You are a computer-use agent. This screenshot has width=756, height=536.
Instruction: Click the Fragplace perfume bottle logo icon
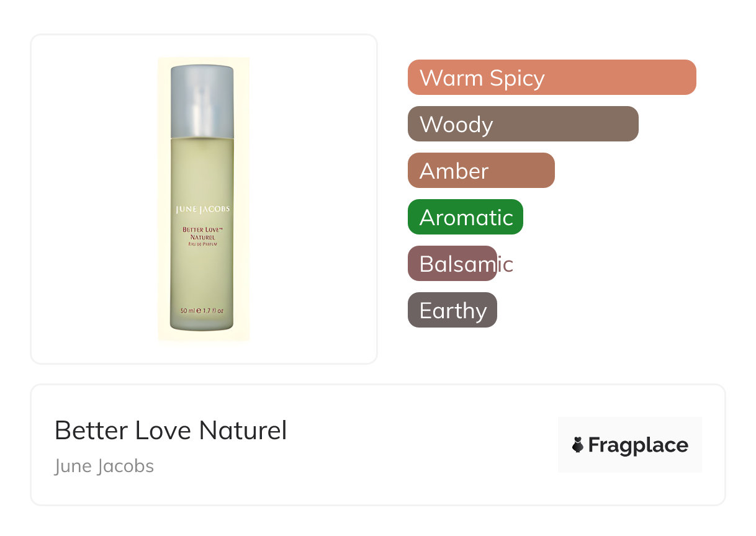click(x=578, y=445)
